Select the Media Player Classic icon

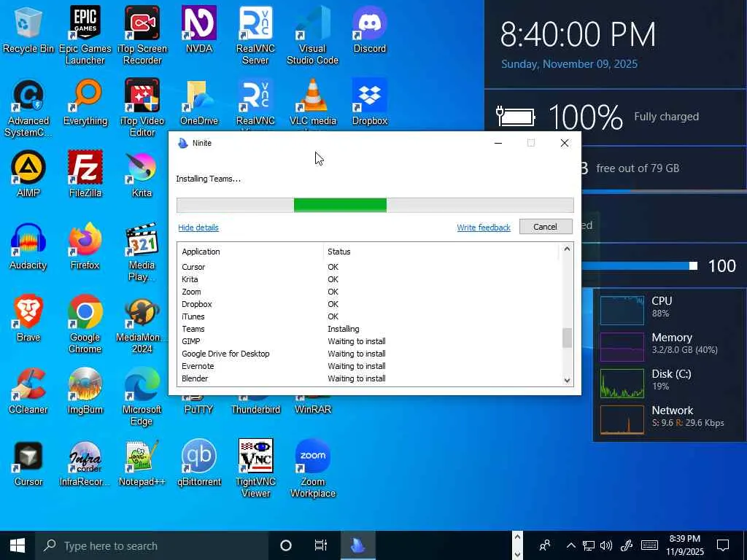click(142, 252)
